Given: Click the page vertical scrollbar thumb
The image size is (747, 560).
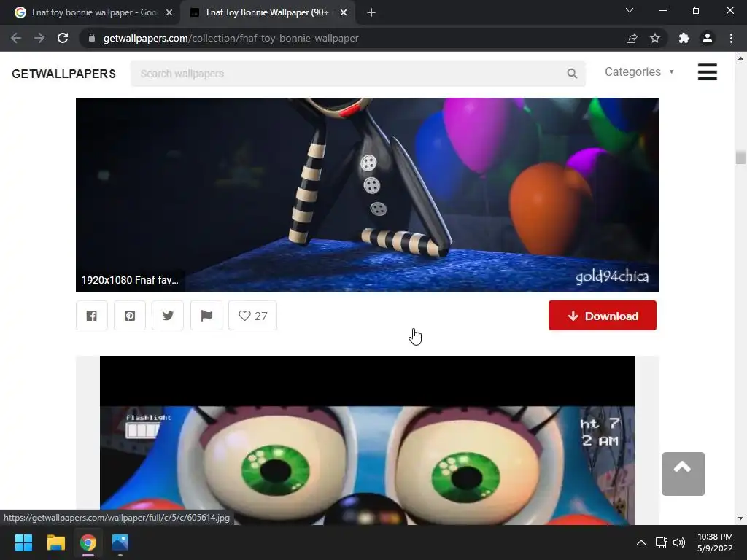Looking at the screenshot, I should coord(740,157).
